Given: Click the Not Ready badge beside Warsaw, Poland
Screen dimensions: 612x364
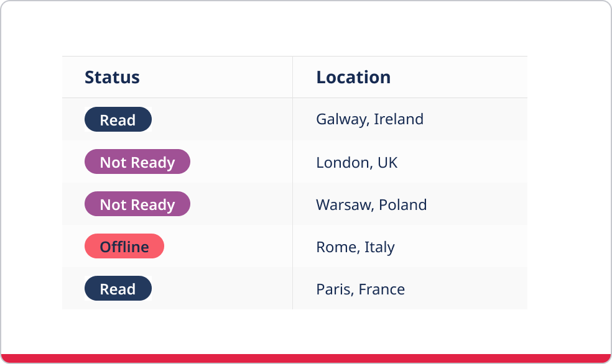Looking at the screenshot, I should pyautogui.click(x=137, y=204).
